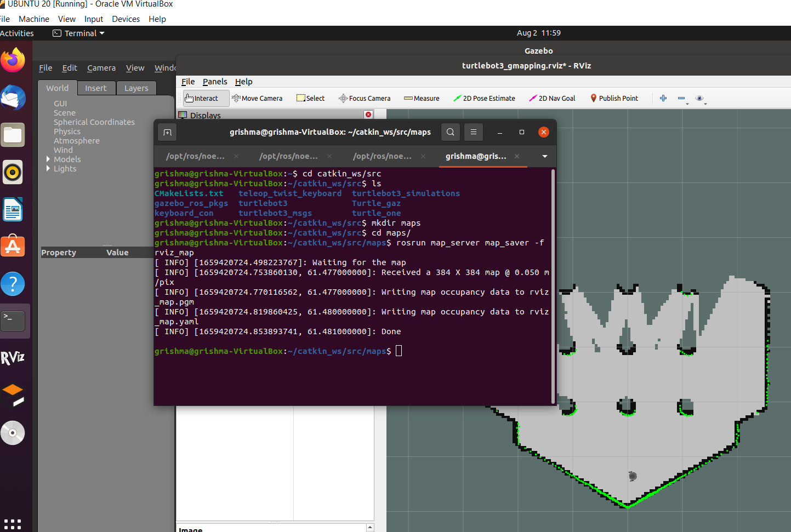The width and height of the screenshot is (791, 532).
Task: Click the terminal search button
Action: [450, 132]
